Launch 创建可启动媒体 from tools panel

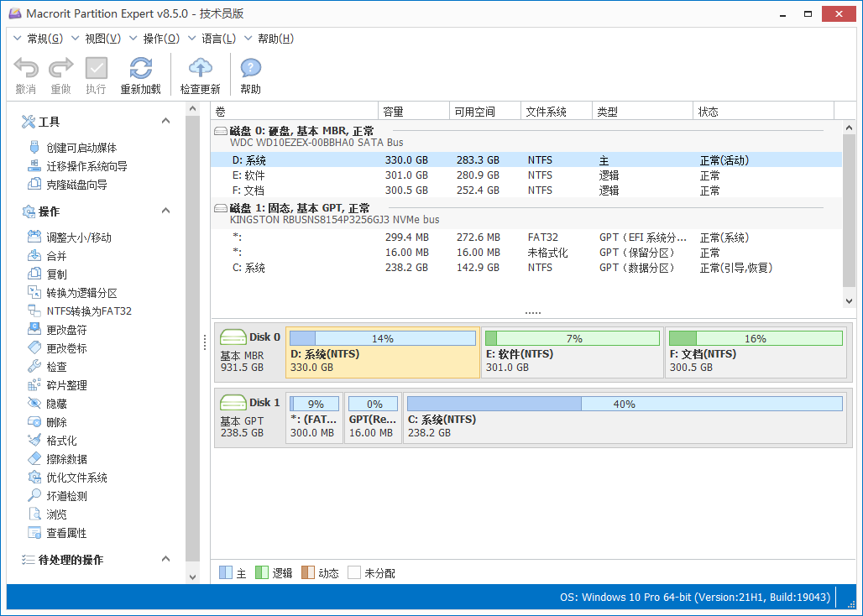(81, 148)
